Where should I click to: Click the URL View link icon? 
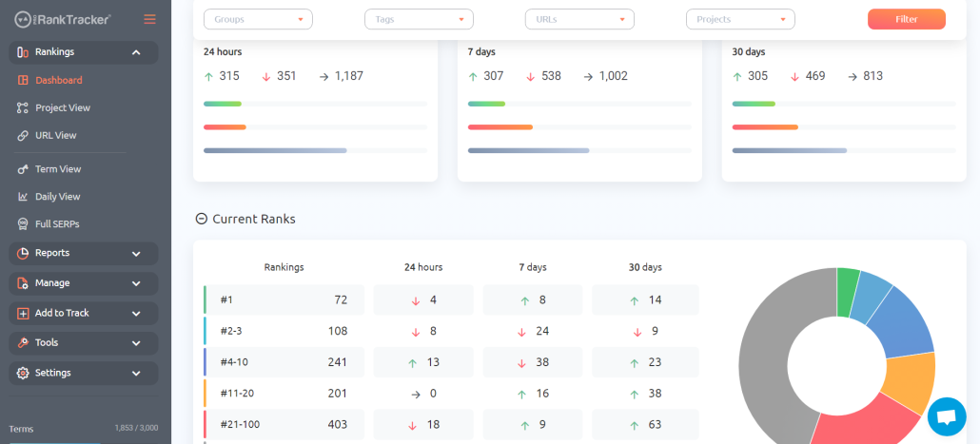coord(23,136)
